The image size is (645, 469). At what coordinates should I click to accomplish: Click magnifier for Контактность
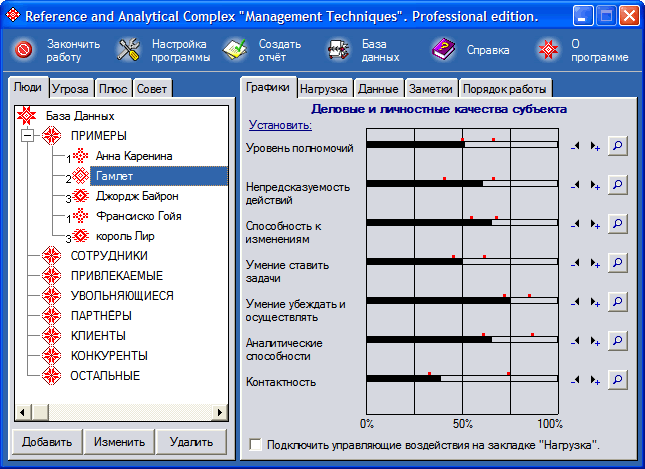[x=617, y=380]
